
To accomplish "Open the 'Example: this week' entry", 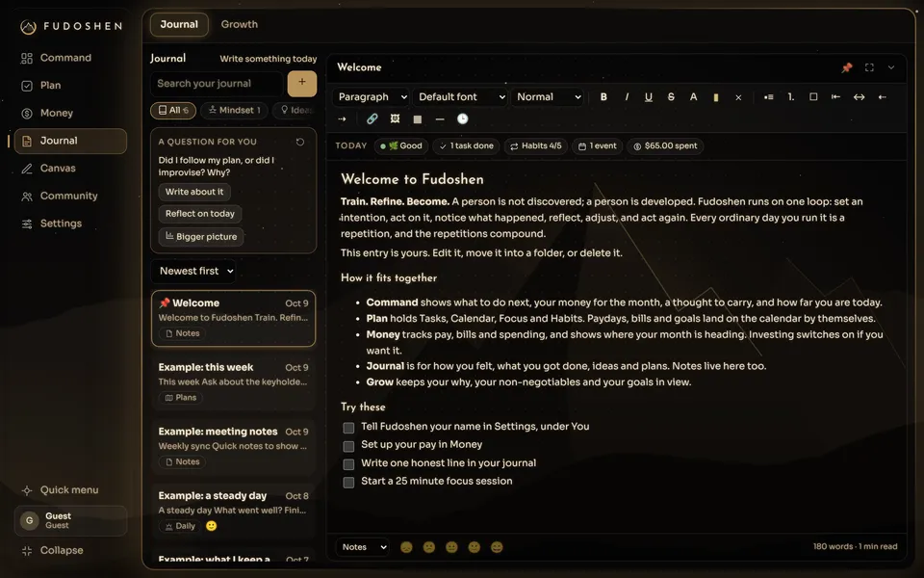I will pyautogui.click(x=233, y=381).
